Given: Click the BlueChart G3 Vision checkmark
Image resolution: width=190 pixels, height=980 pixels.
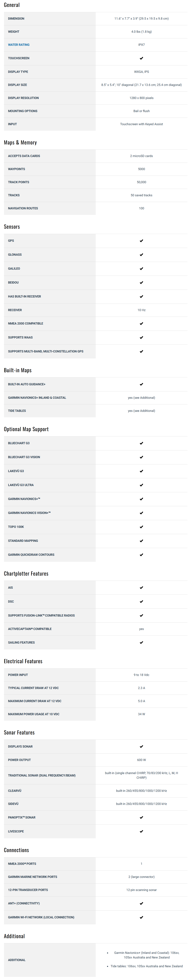Looking at the screenshot, I should 141,457.
